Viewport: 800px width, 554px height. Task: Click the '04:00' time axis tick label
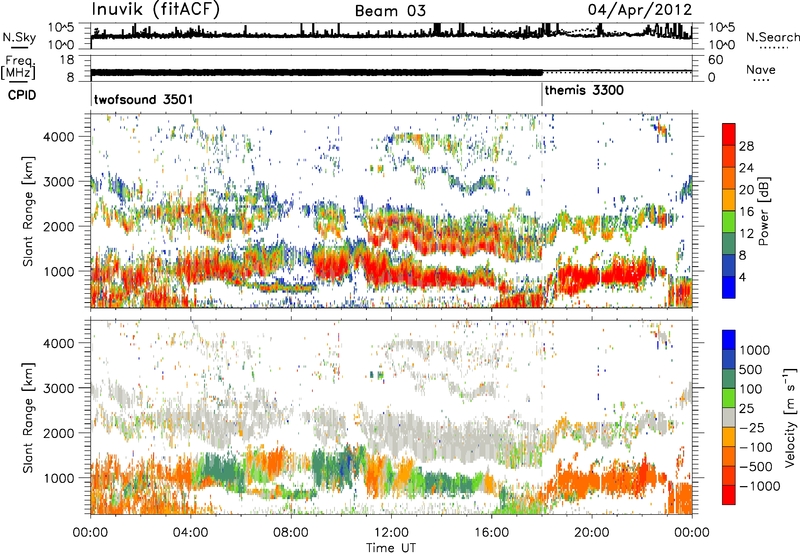click(x=190, y=533)
